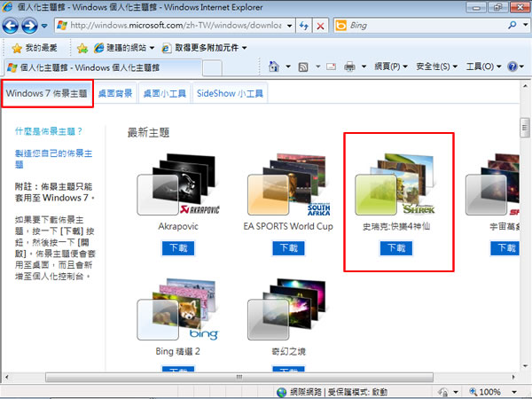Download the Akrapovic theme
532x399 pixels.
point(178,248)
